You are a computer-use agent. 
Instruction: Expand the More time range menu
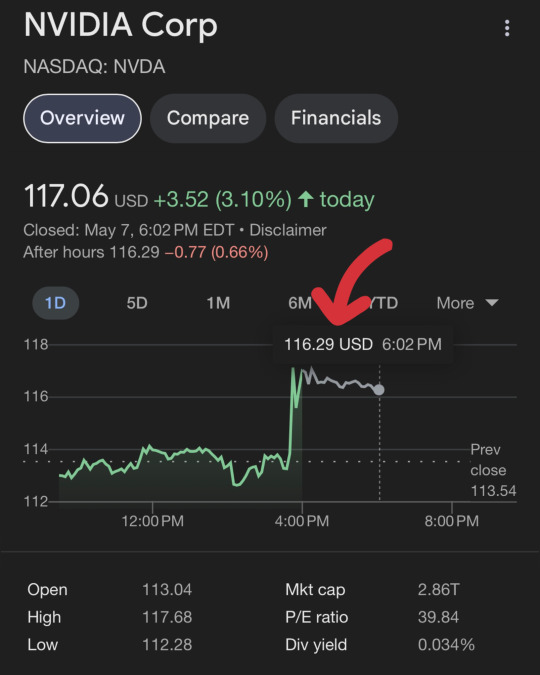tap(468, 303)
